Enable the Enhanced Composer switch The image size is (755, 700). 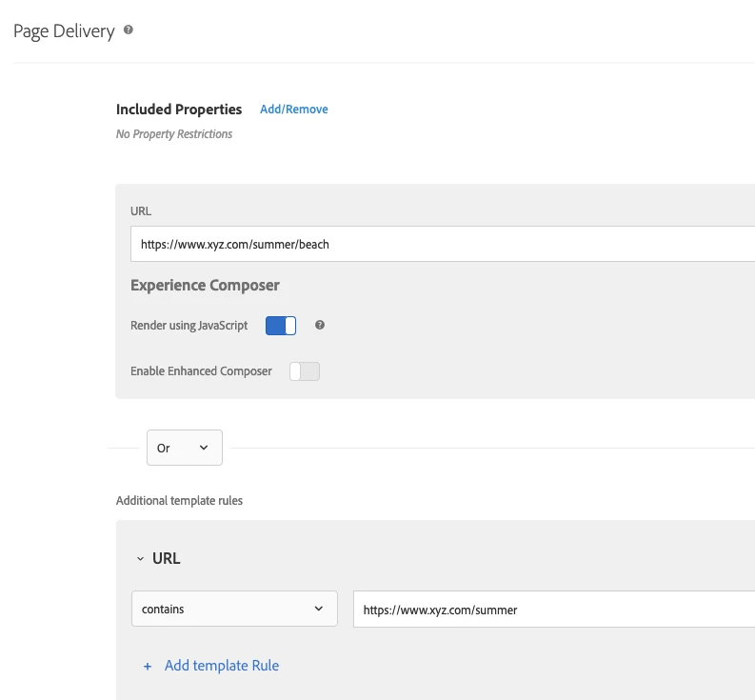tap(305, 371)
